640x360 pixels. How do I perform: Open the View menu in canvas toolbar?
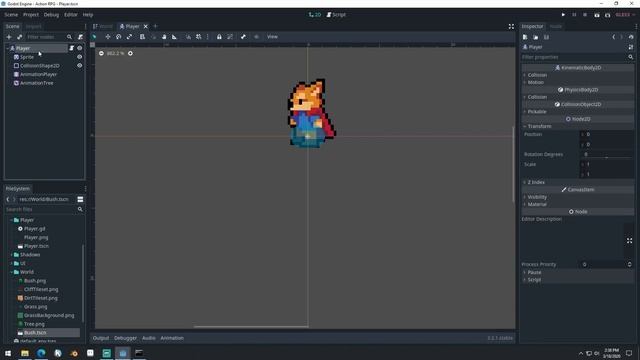[272, 37]
